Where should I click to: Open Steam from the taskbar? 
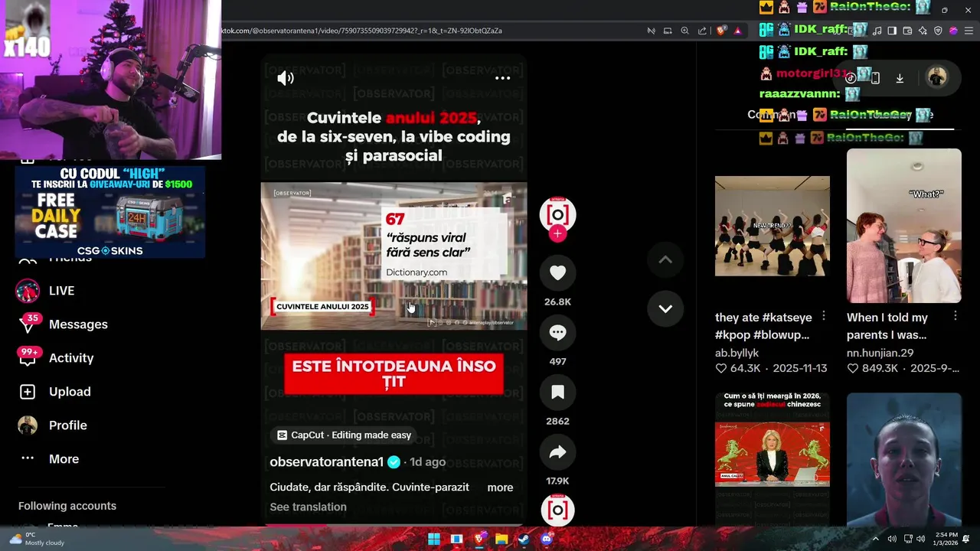click(x=524, y=539)
